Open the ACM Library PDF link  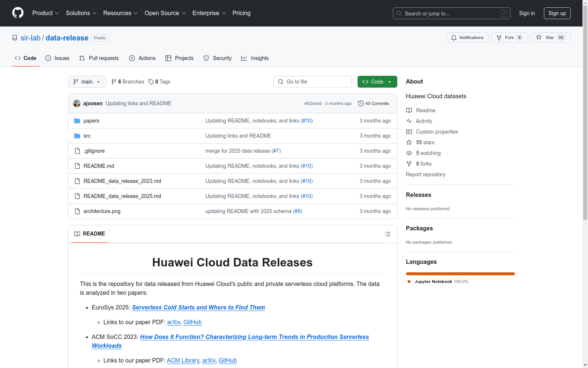point(183,360)
